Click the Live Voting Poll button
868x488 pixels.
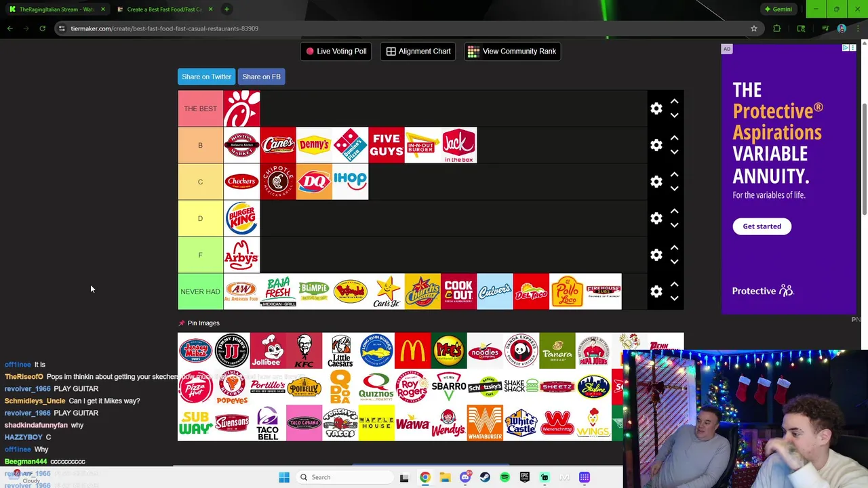point(336,52)
